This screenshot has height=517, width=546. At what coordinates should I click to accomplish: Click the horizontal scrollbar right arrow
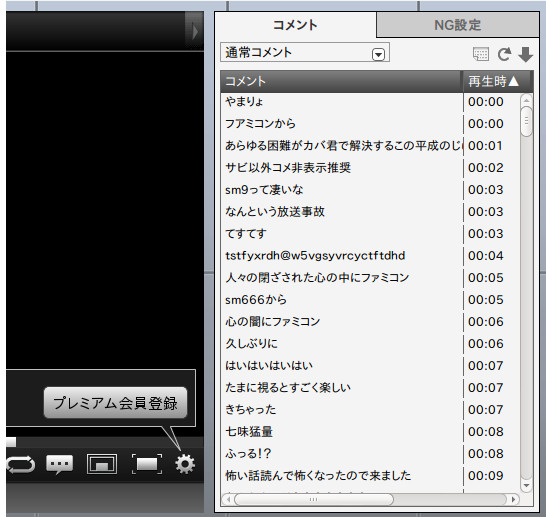coord(513,500)
